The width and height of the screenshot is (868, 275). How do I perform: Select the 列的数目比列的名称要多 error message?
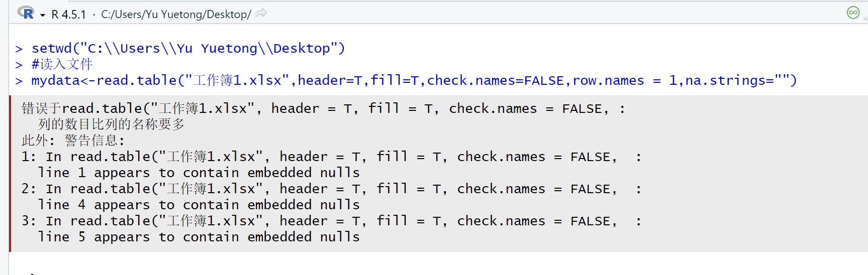(x=112, y=124)
